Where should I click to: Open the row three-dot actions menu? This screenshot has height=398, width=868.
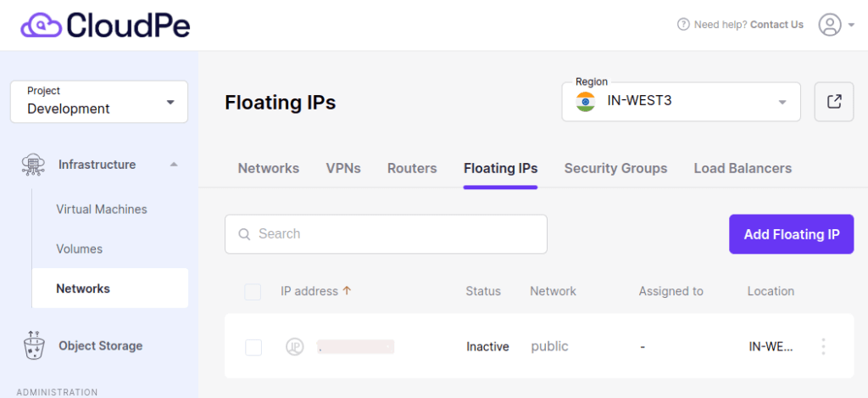coord(823,346)
